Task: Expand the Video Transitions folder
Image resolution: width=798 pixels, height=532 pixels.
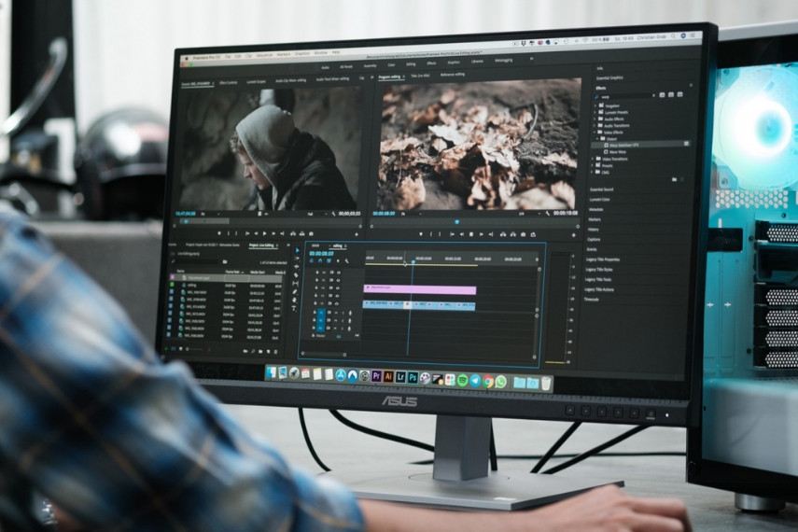Action: pos(593,159)
